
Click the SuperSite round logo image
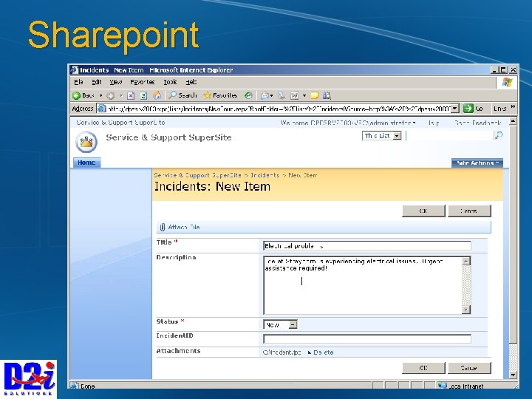[86, 142]
